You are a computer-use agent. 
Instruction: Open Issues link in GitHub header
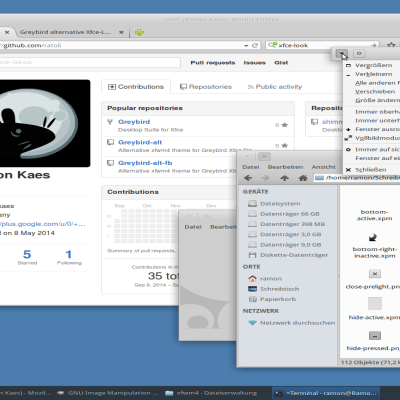pos(254,63)
